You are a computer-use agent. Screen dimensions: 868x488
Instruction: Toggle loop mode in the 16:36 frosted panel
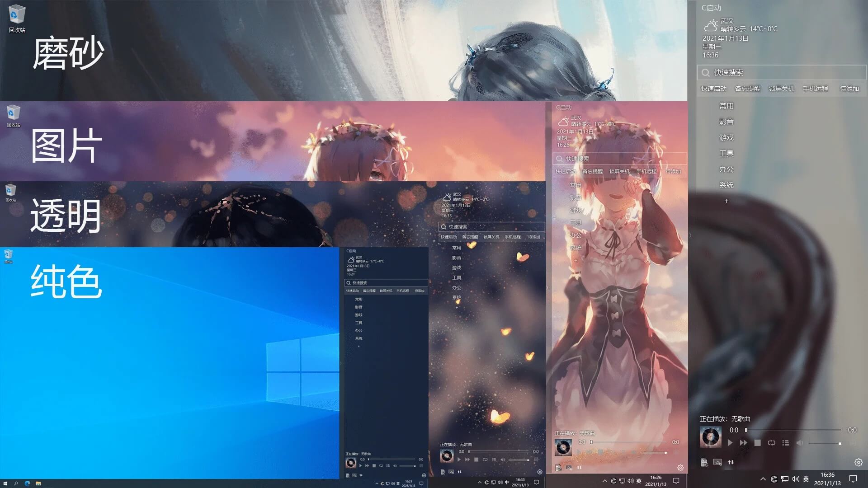click(771, 443)
